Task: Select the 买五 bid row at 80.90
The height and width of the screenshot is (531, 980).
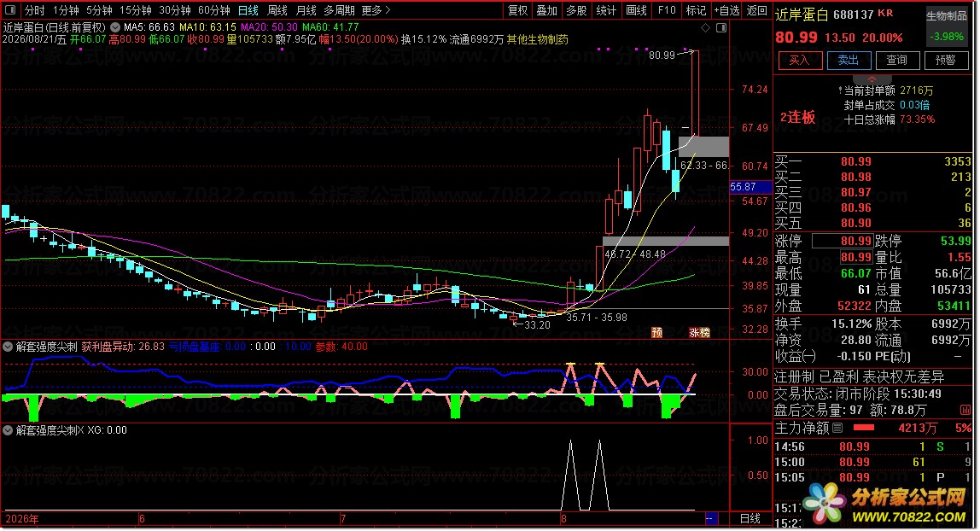Action: (x=873, y=223)
